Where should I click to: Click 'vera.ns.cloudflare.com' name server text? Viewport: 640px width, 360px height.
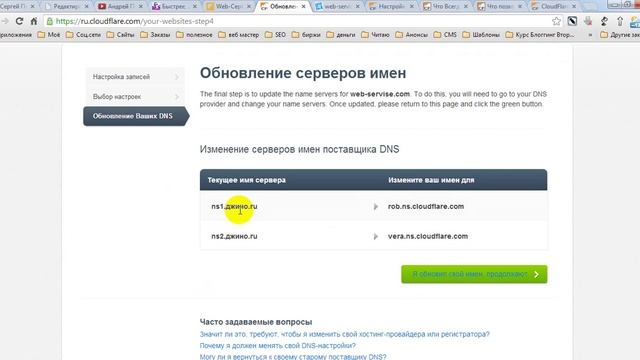(x=428, y=236)
